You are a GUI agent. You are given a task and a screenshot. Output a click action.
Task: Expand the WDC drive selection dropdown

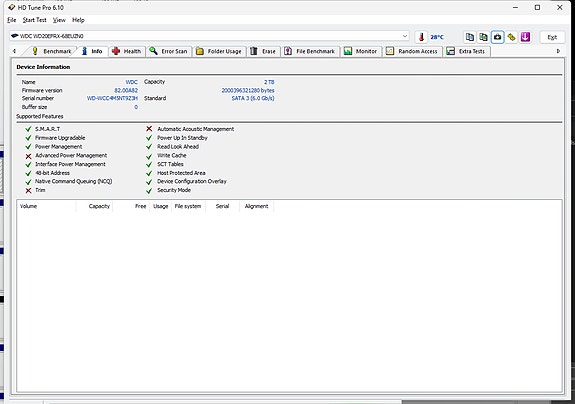[x=405, y=36]
